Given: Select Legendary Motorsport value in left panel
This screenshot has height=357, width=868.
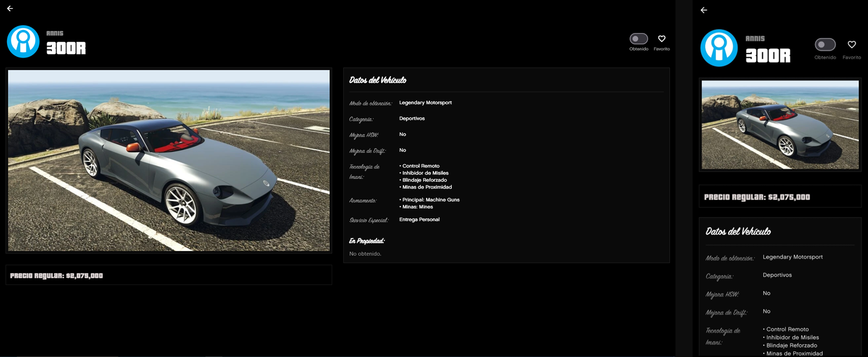Looking at the screenshot, I should coord(425,103).
